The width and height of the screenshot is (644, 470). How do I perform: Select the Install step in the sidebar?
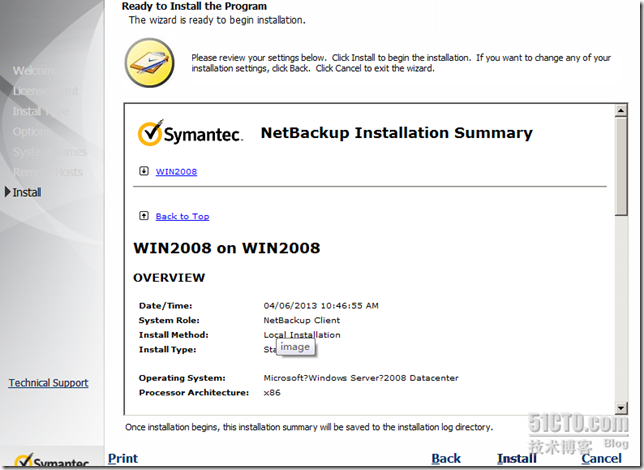tap(27, 192)
